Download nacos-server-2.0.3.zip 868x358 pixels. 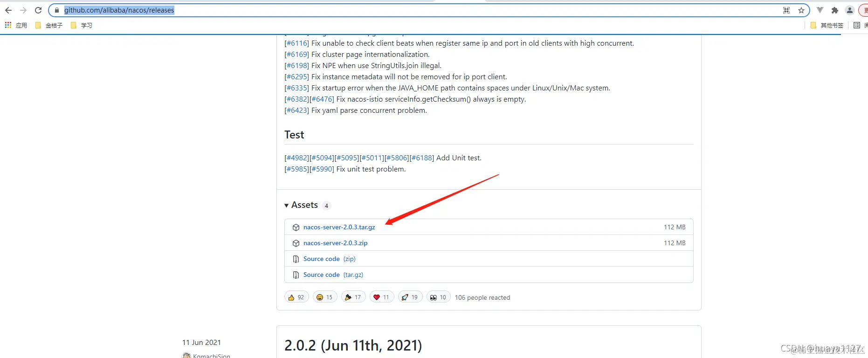click(335, 243)
